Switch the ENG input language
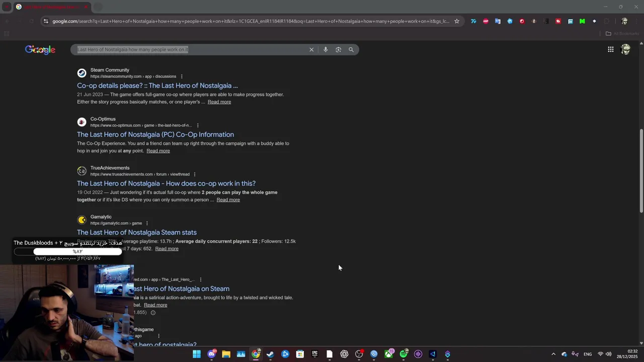The image size is (644, 362). point(588,354)
